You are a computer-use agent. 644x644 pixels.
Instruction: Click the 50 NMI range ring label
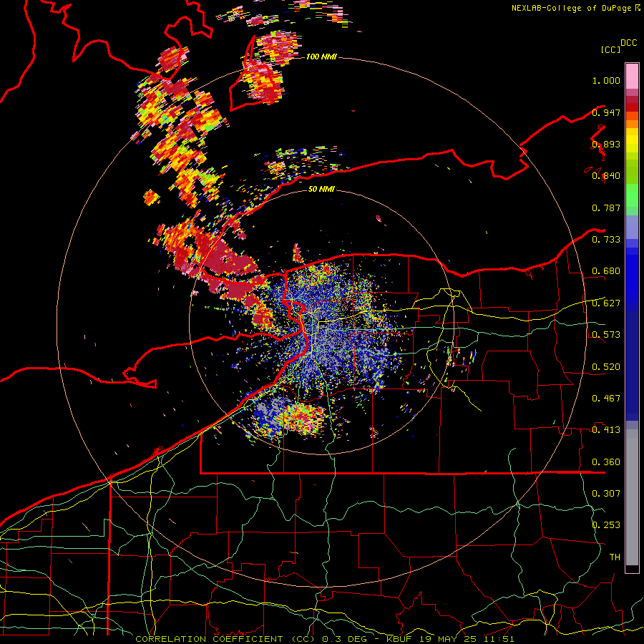point(321,189)
